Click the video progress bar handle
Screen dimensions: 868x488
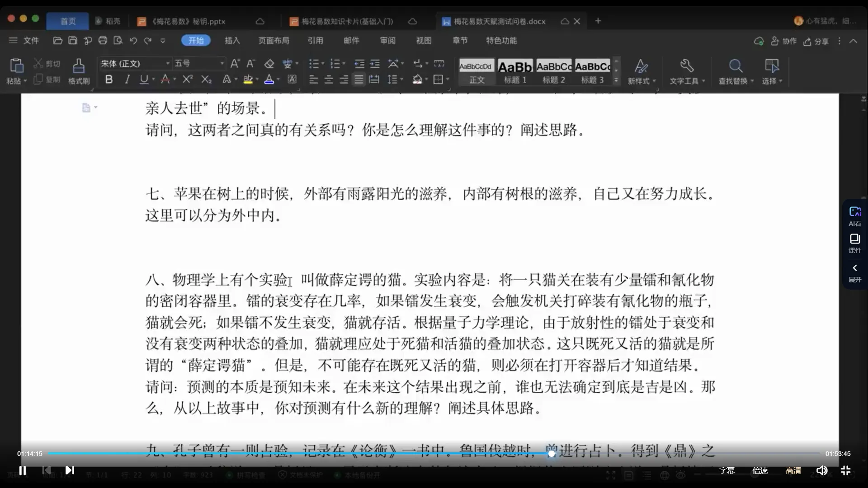pos(552,453)
